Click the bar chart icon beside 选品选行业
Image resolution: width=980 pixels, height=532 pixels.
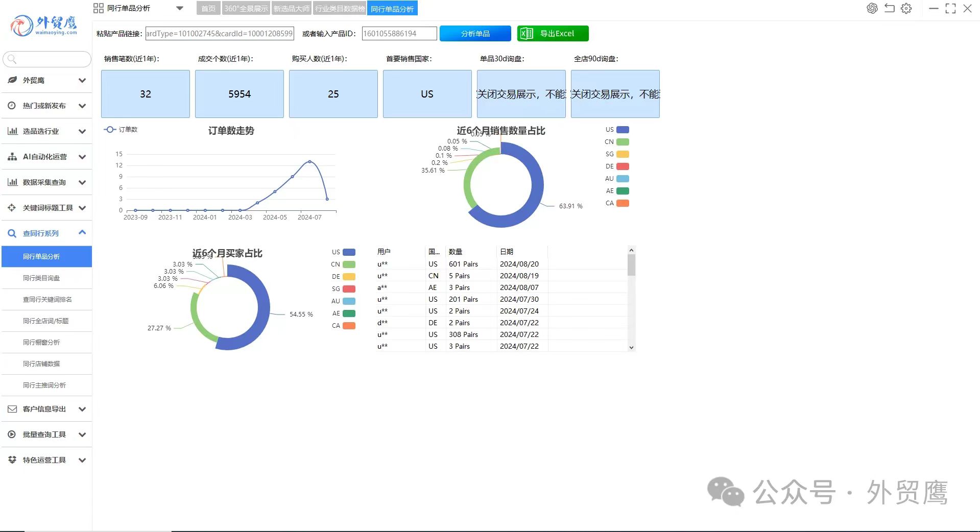click(x=12, y=131)
